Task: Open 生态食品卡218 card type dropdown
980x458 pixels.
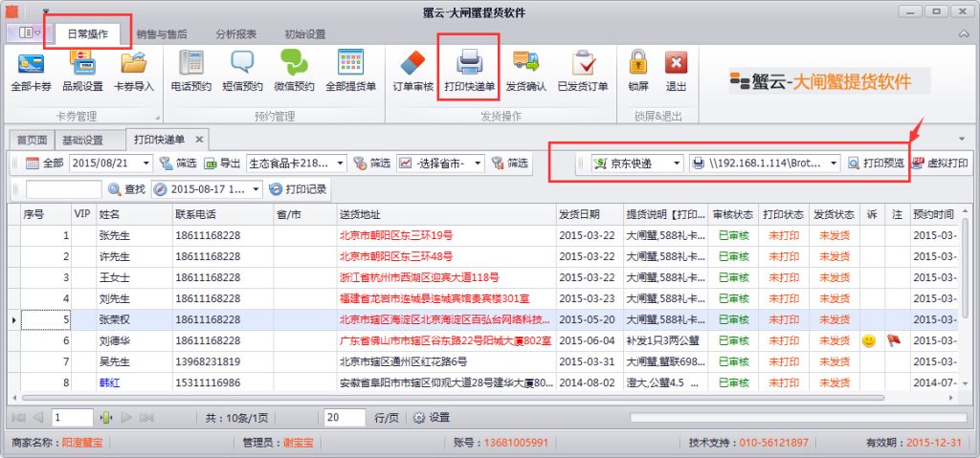Action: [341, 164]
